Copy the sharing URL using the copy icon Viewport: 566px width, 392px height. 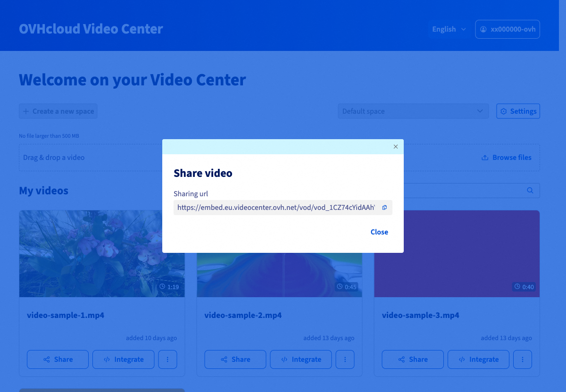pyautogui.click(x=384, y=207)
